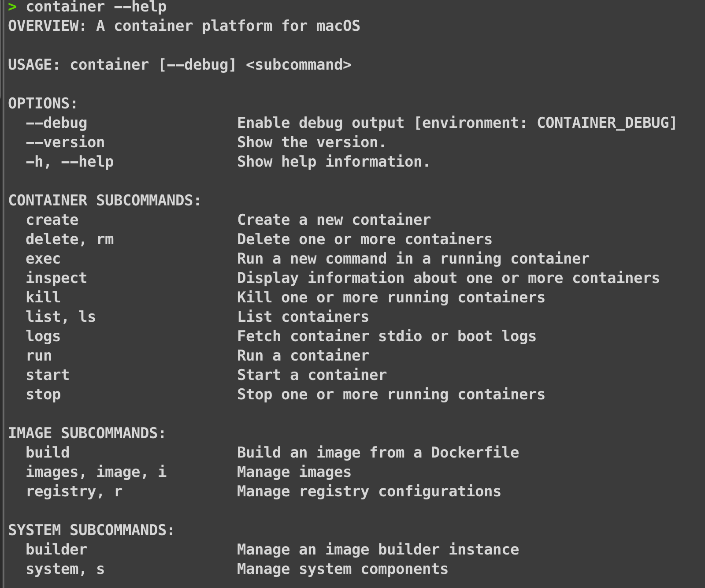This screenshot has width=705, height=588.
Task: Click the 'exec' subcommand name
Action: click(43, 259)
